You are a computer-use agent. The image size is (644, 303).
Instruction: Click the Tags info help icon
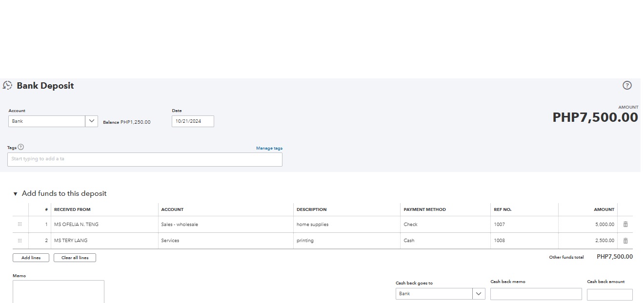pyautogui.click(x=21, y=147)
